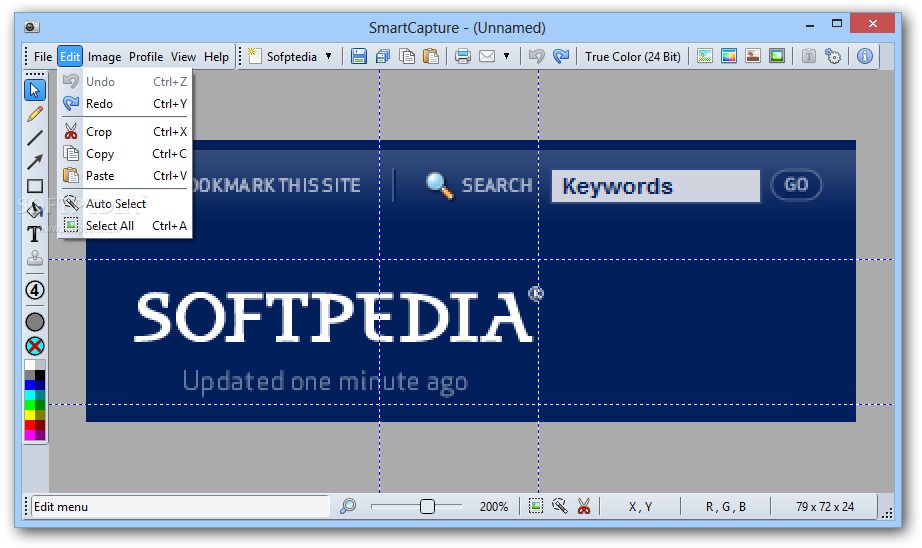Pick the magenta swatch in the palette
The image size is (922, 548).
pos(29,435)
